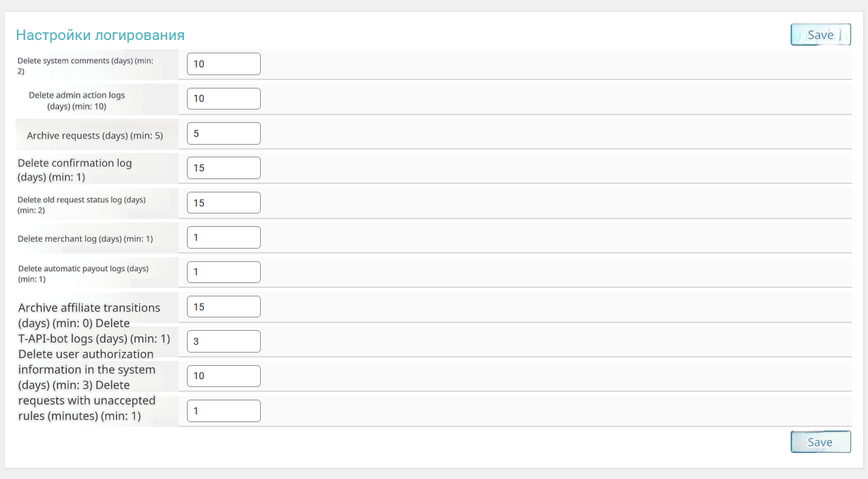The width and height of the screenshot is (868, 479).
Task: Click the 'Delete merchant log' label
Action: click(85, 239)
